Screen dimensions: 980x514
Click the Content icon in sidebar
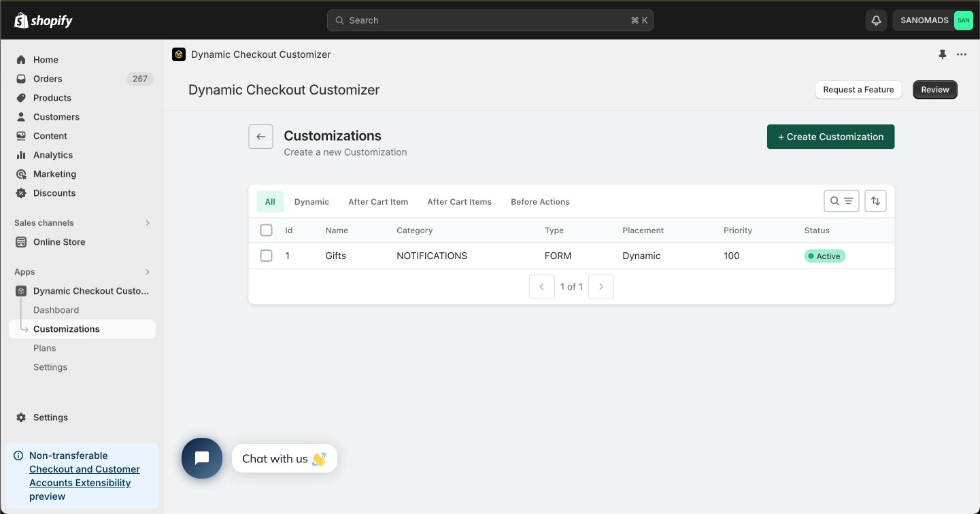pyautogui.click(x=21, y=136)
